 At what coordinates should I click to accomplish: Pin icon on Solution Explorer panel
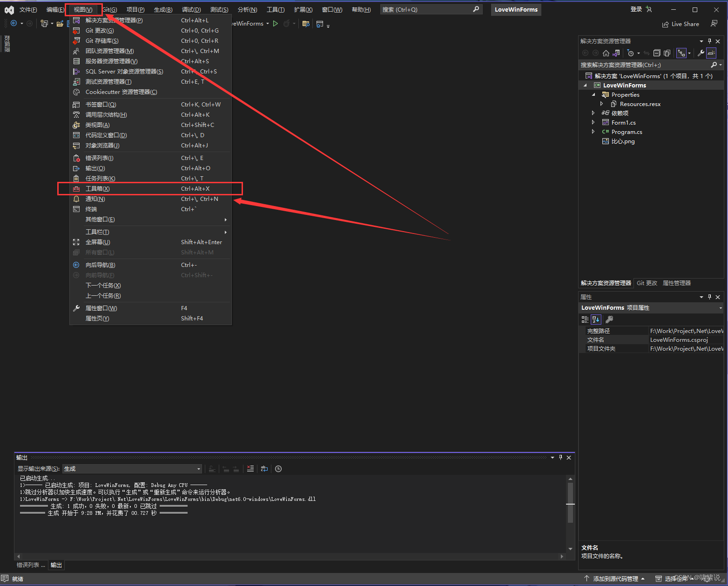[x=709, y=41]
